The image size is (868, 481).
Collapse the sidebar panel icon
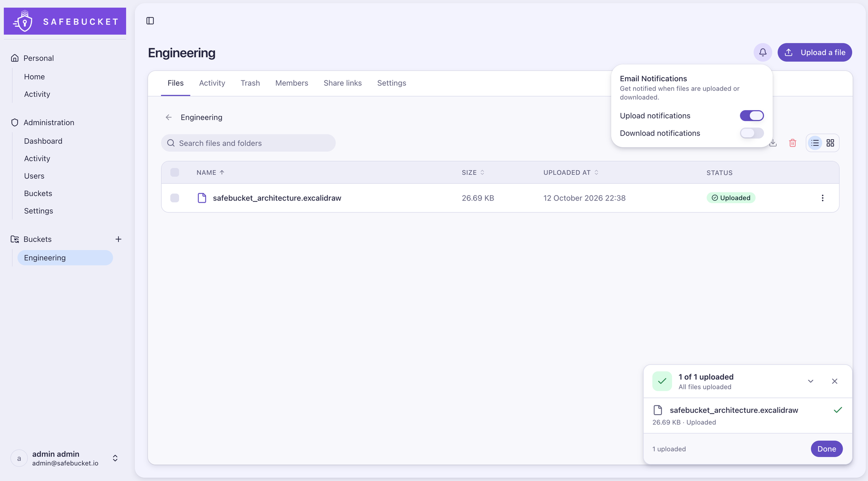click(150, 21)
